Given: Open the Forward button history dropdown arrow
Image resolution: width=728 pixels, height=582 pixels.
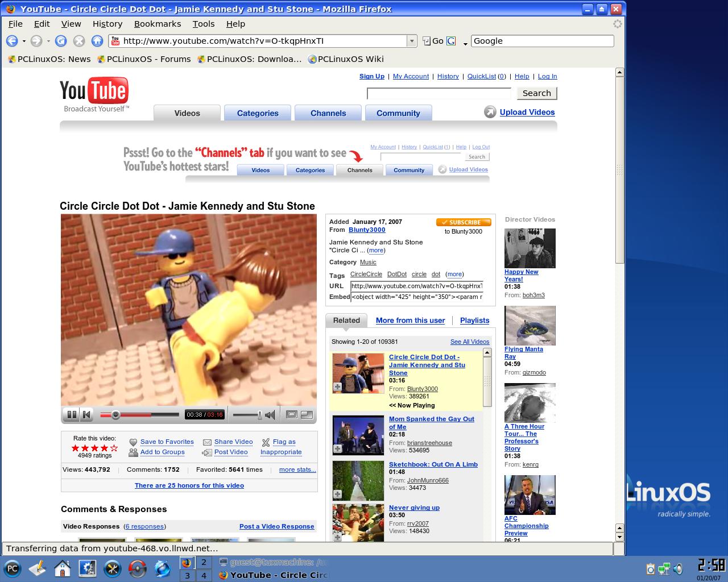Looking at the screenshot, I should (48, 41).
